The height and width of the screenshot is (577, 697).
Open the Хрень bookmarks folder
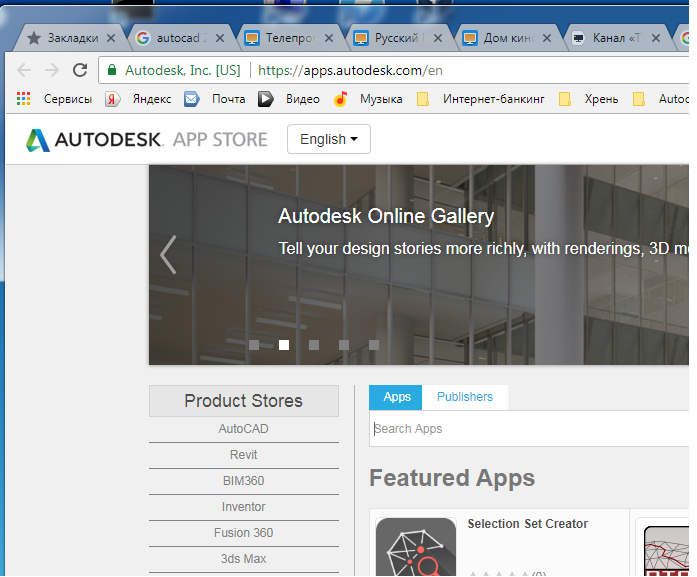[565, 99]
